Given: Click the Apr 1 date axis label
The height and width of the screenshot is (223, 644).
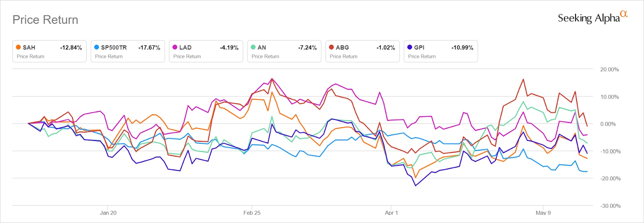Looking at the screenshot, I should 391,213.
